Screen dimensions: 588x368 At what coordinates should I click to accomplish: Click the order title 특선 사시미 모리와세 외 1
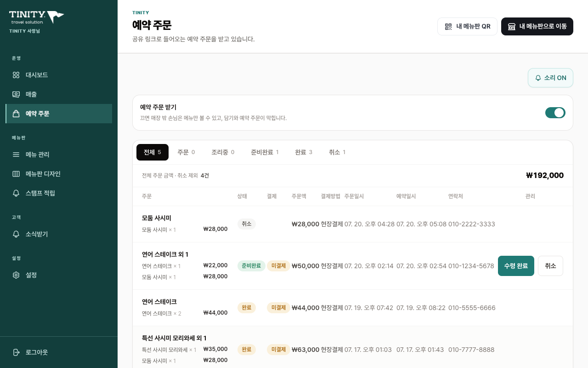(174, 338)
